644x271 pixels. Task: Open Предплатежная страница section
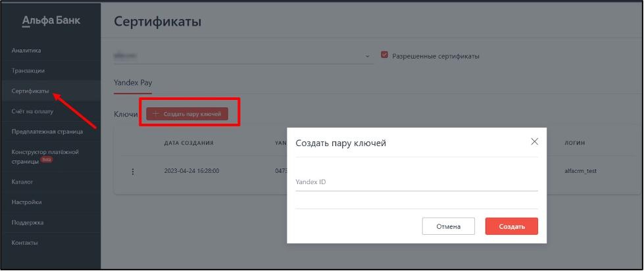click(47, 132)
